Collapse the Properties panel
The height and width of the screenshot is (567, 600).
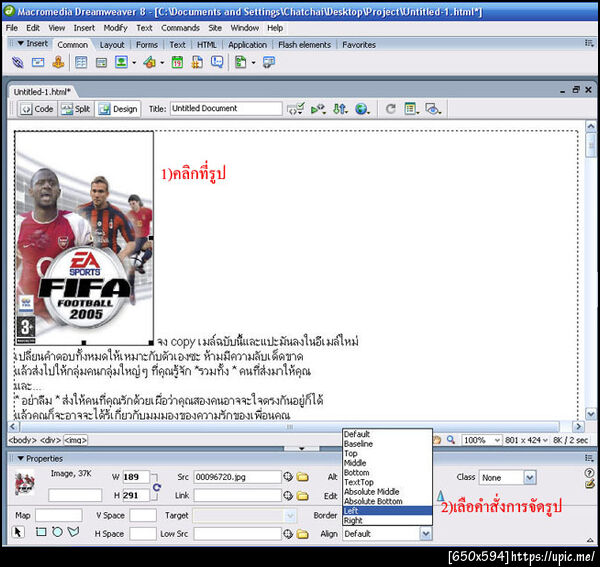pos(20,458)
